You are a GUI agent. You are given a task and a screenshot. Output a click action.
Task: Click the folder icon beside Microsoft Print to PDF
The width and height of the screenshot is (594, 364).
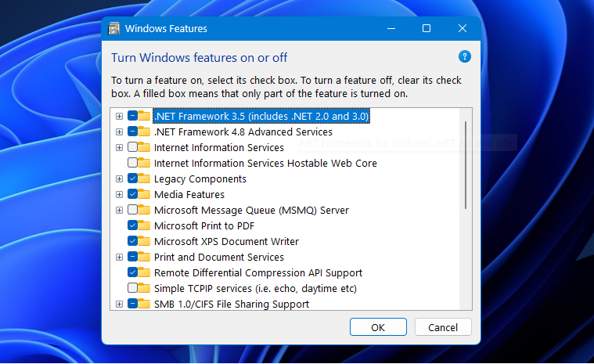(144, 225)
